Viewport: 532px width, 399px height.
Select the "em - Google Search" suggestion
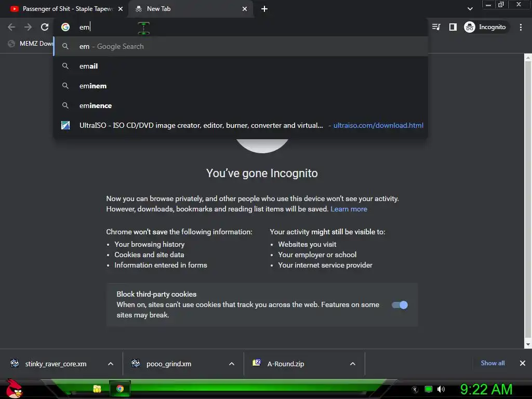click(241, 46)
